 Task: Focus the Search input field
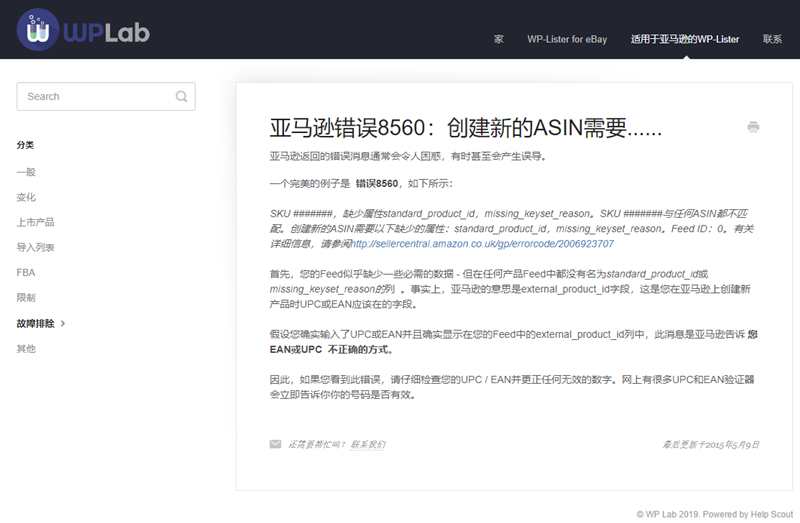click(x=106, y=96)
